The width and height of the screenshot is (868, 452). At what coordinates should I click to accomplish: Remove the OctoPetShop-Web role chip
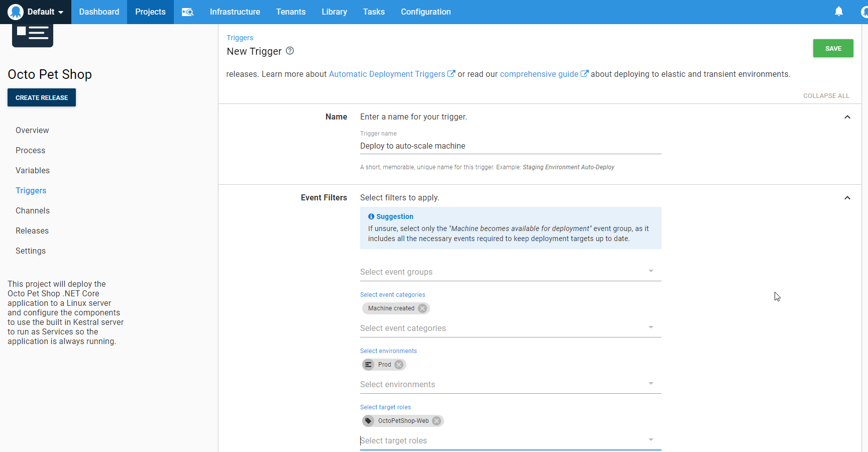point(437,421)
